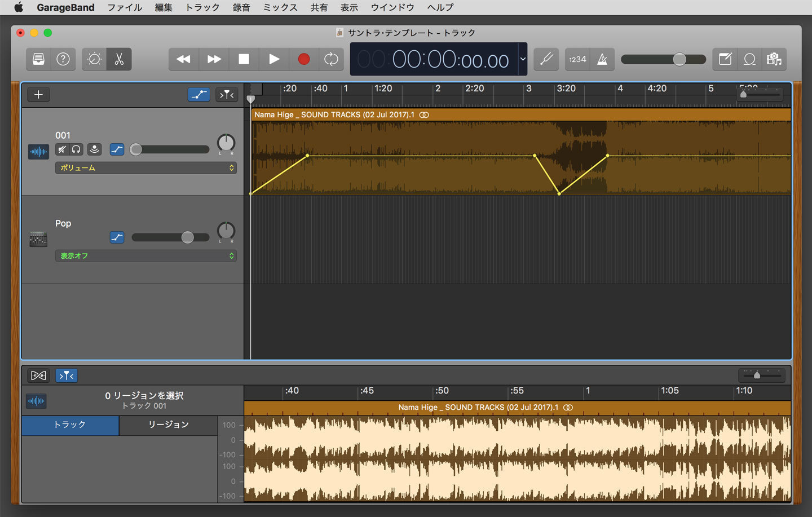Open the 共有 menu

pos(319,7)
